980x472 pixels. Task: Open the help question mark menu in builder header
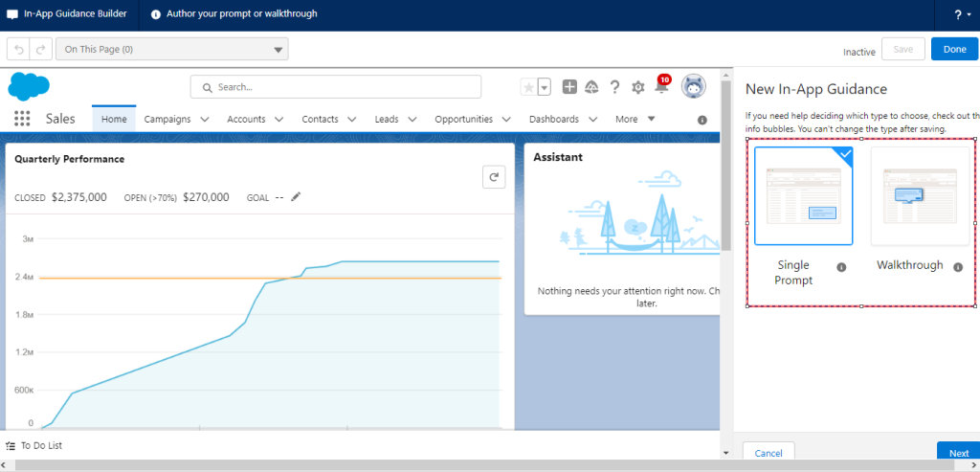pos(963,15)
